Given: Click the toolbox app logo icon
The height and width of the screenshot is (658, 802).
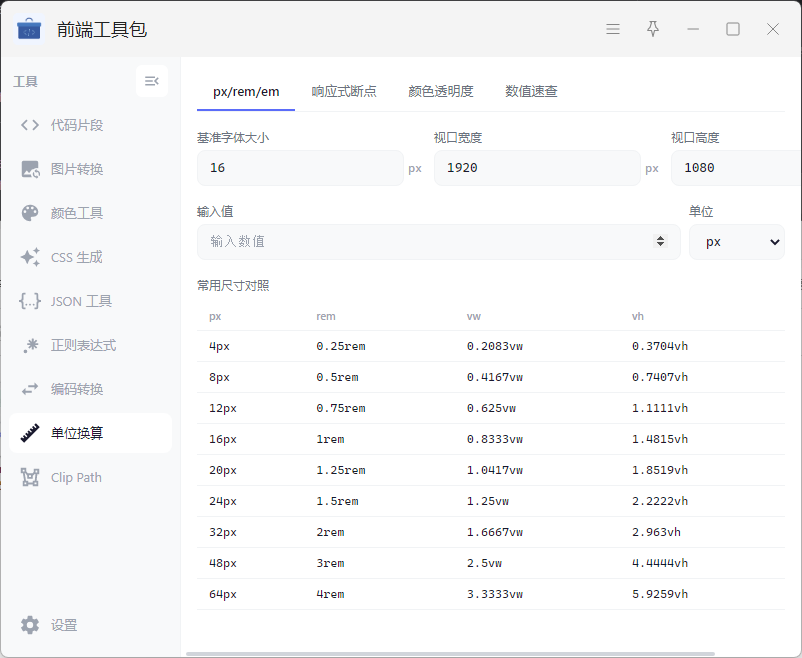Looking at the screenshot, I should point(29,29).
